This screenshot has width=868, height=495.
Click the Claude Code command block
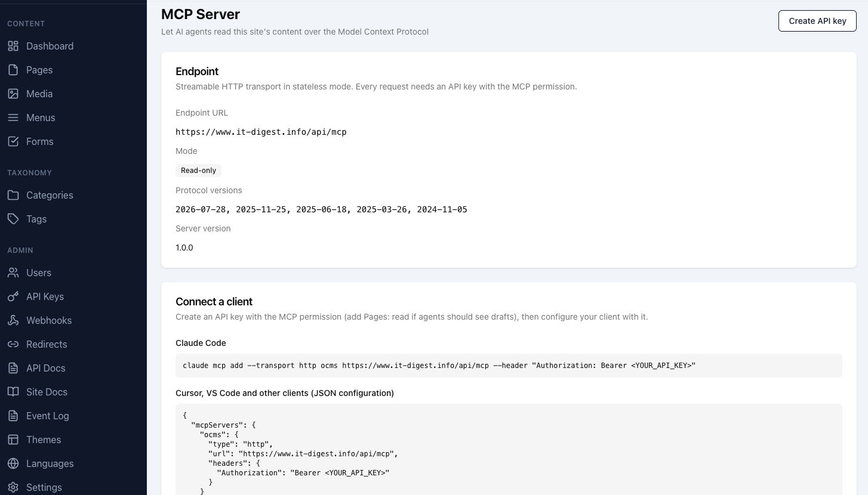509,366
